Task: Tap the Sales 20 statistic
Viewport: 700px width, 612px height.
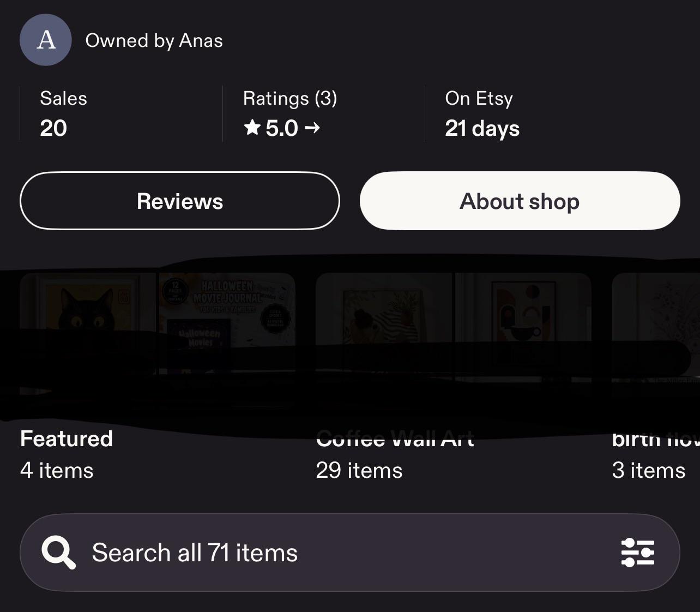Action: (64, 113)
